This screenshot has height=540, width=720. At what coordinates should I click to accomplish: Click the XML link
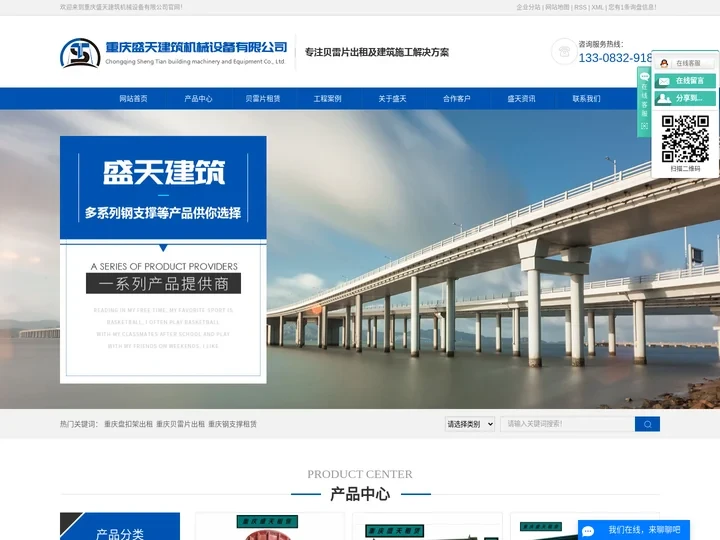tap(597, 7)
